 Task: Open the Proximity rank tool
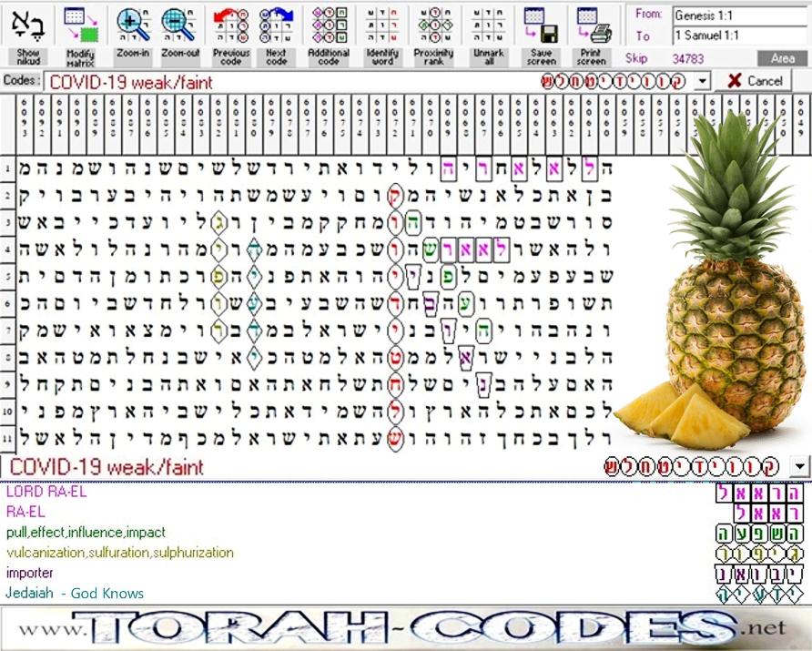click(x=434, y=36)
